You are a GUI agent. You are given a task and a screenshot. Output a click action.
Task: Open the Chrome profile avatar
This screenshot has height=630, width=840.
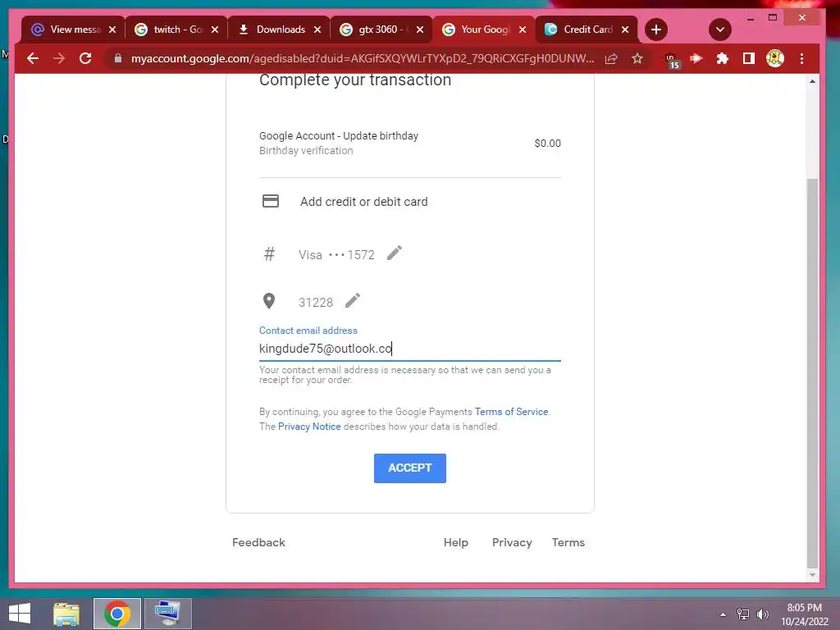pos(774,58)
